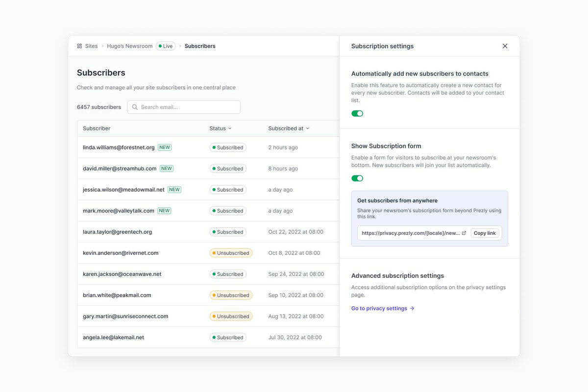The image size is (588, 392).
Task: Focus the Search email input field
Action: tap(184, 107)
